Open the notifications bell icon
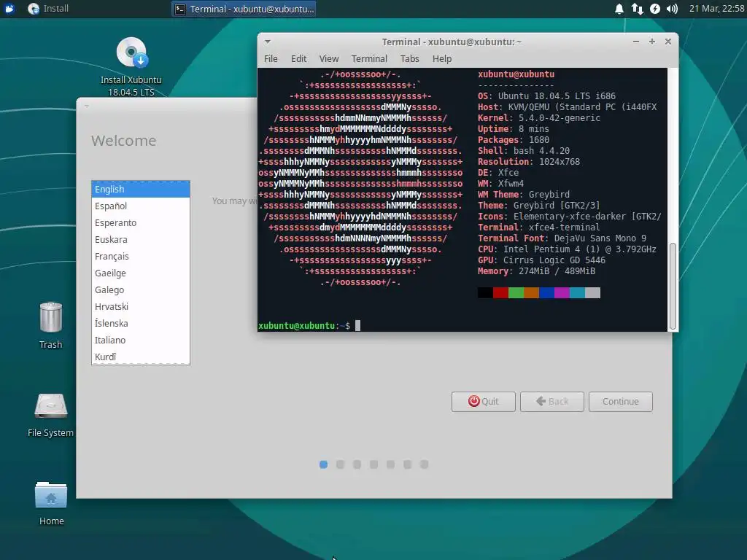Image resolution: width=747 pixels, height=560 pixels. (x=619, y=9)
